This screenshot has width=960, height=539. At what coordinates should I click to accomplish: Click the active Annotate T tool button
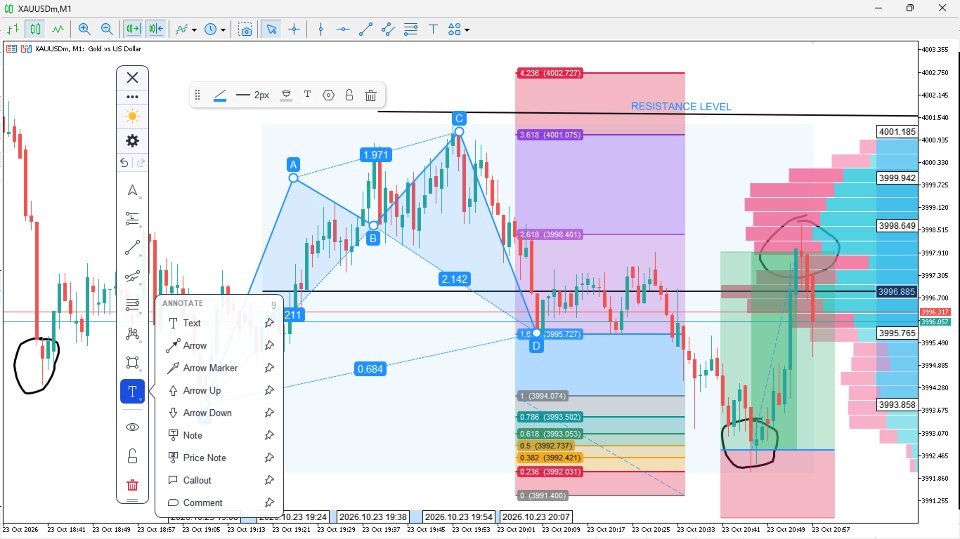pyautogui.click(x=132, y=391)
